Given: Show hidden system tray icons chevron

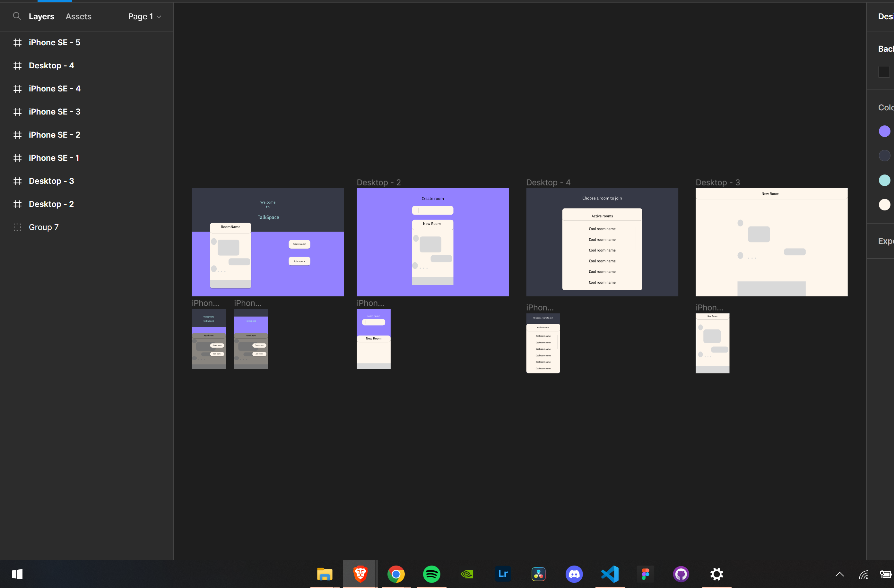Looking at the screenshot, I should coord(839,574).
